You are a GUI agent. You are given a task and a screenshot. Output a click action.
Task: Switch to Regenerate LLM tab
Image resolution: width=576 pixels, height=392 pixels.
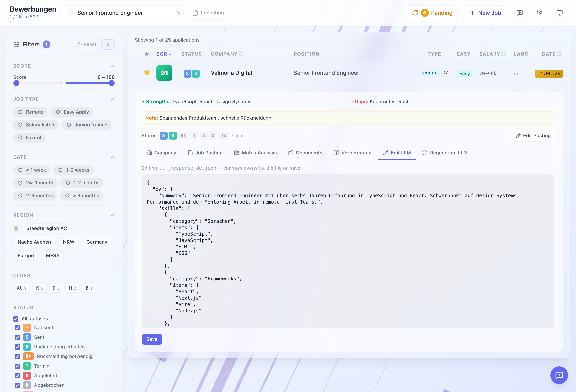(445, 153)
